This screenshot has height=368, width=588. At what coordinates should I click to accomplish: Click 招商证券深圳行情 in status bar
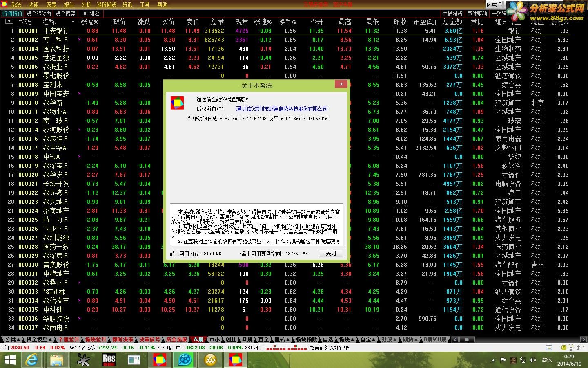point(329,348)
